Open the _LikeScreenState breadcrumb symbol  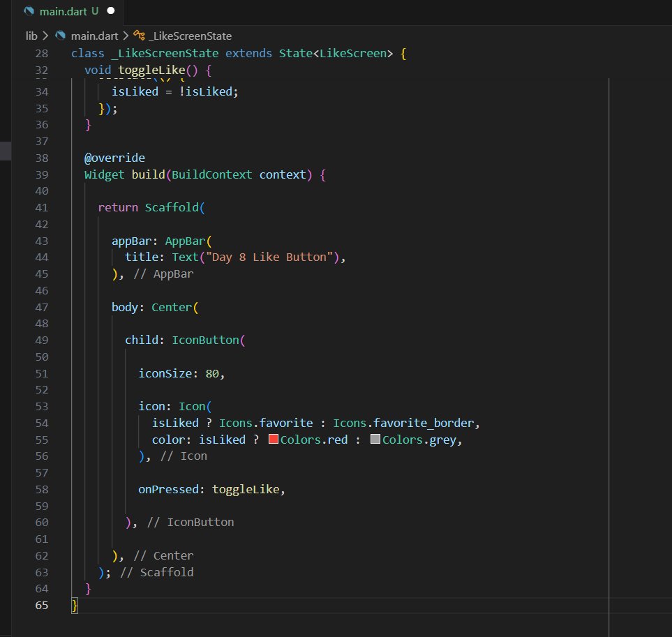[190, 36]
